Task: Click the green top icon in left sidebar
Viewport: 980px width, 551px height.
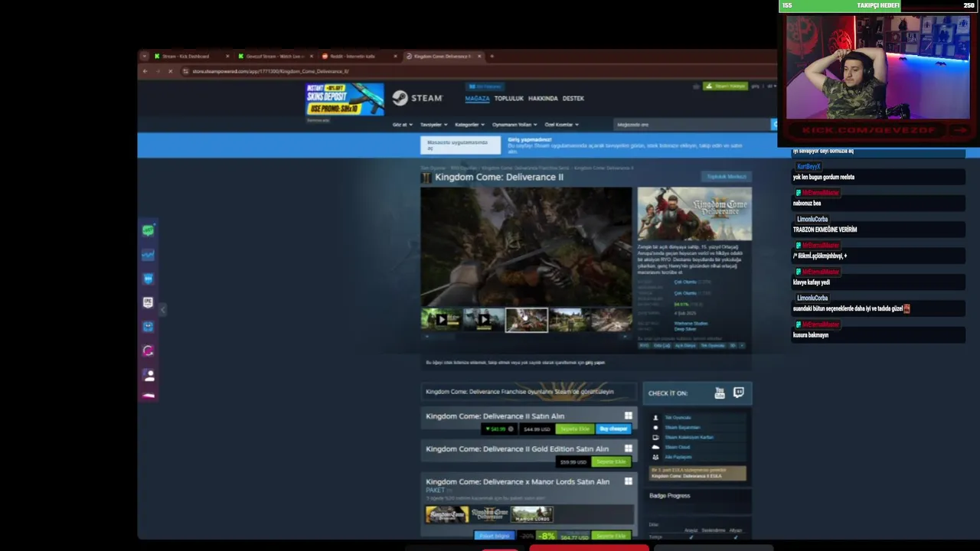Action: (149, 230)
